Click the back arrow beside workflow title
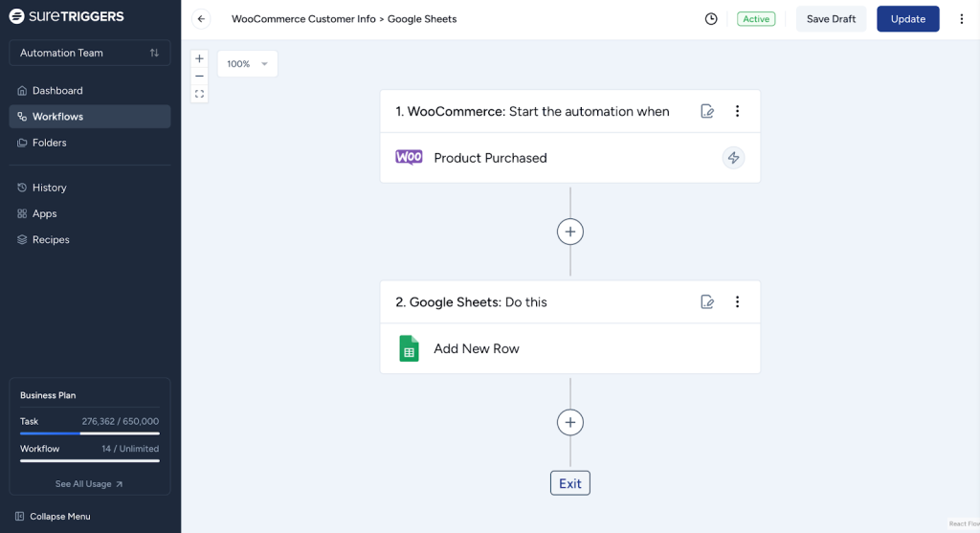 201,19
